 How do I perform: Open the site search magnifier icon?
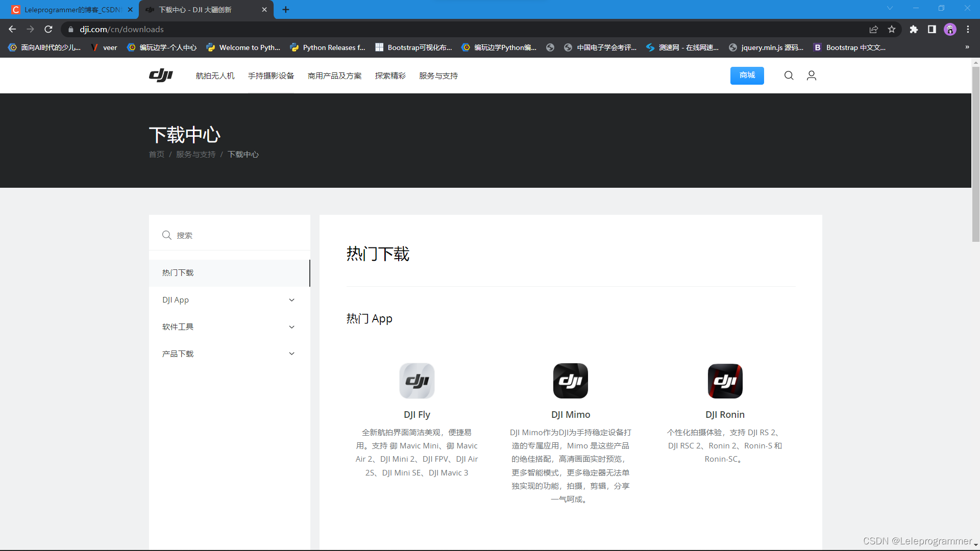tap(789, 76)
